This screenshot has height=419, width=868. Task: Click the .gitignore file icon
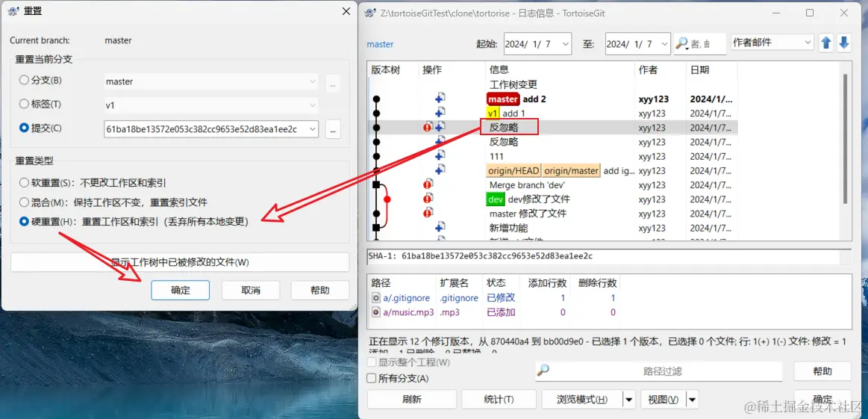pyautogui.click(x=376, y=298)
